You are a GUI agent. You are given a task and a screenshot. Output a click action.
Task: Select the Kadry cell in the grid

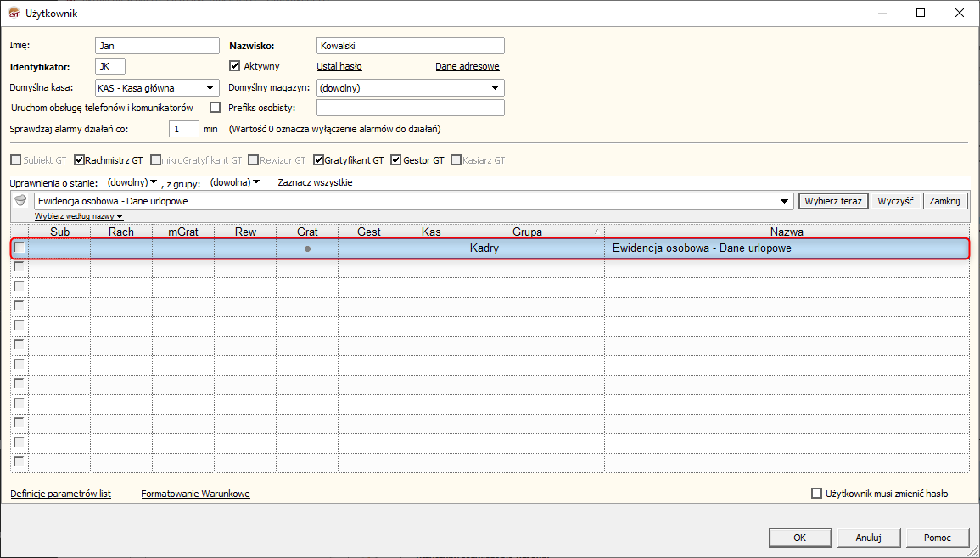[533, 248]
